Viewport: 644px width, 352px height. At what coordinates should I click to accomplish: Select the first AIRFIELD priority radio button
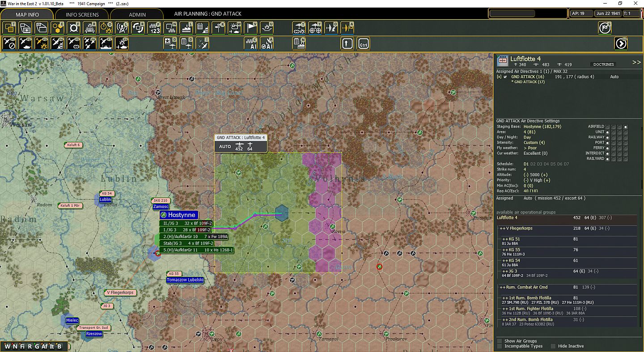(608, 127)
